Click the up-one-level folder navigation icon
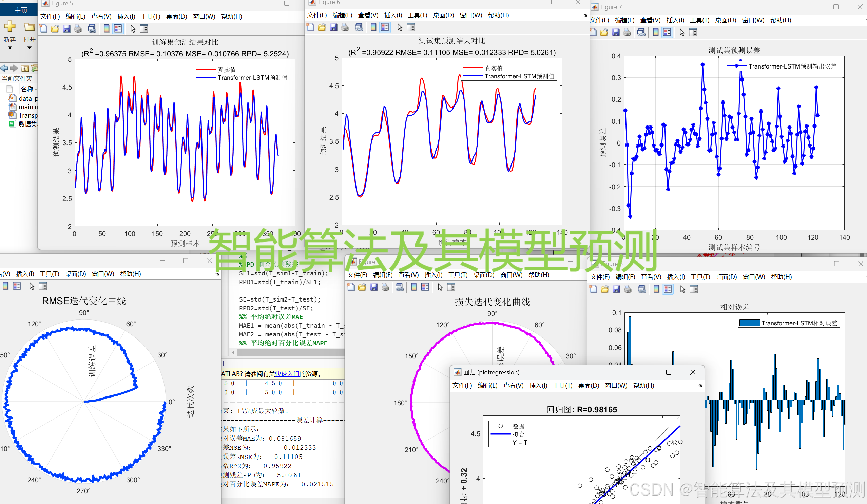This screenshot has width=867, height=504. coord(25,68)
